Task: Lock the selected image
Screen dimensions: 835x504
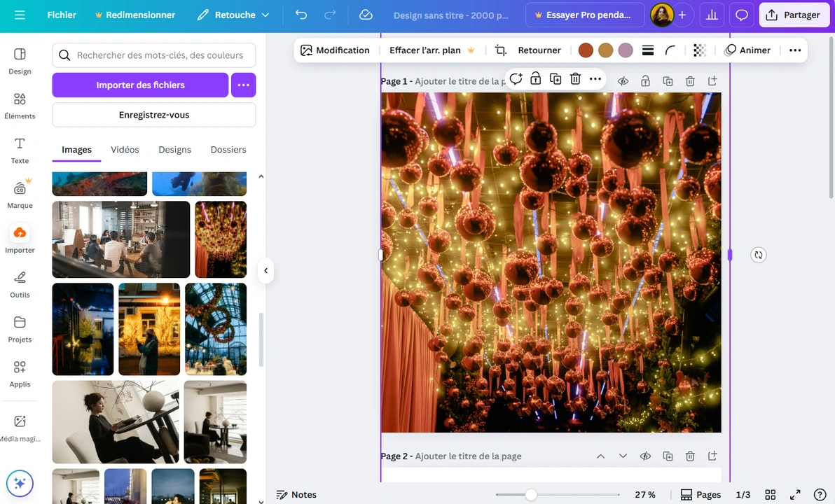Action: coord(536,79)
